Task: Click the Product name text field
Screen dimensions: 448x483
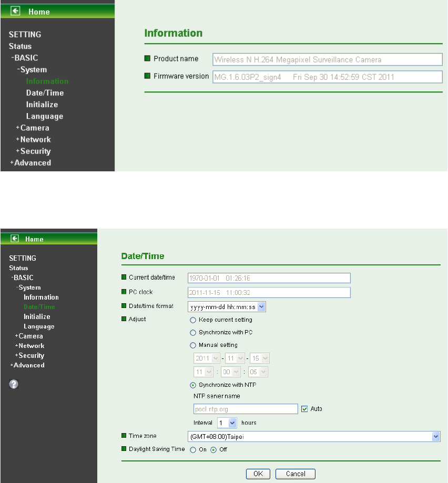Action: (x=327, y=59)
